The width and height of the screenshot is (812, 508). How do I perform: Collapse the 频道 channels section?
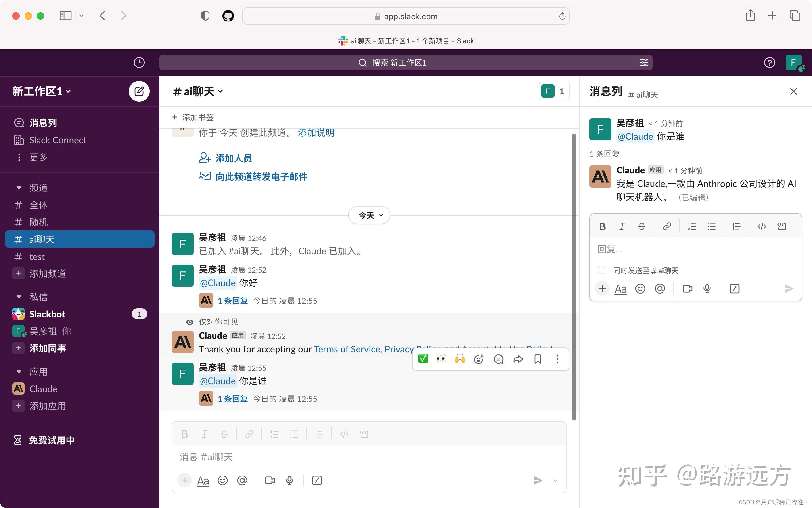coord(18,187)
